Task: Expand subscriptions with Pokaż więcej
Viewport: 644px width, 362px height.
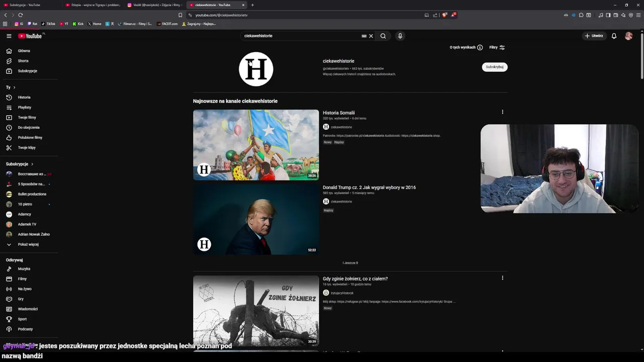Action: [x=29, y=244]
